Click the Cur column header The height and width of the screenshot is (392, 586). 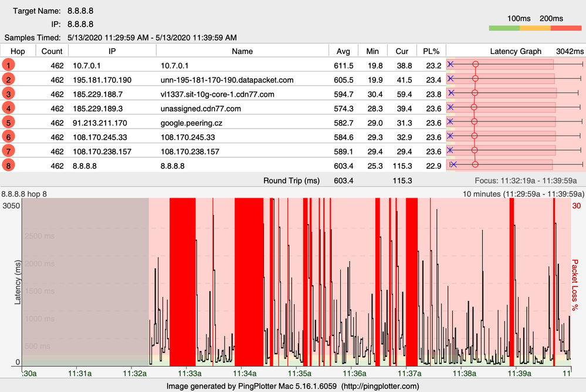coord(402,51)
